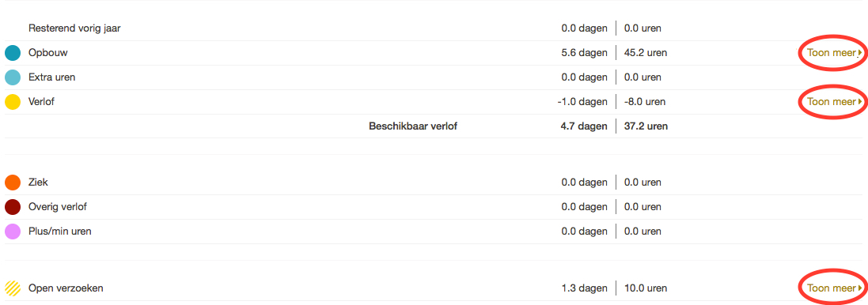
Task: Click the Beschikbaar verlof total label
Action: [x=413, y=126]
